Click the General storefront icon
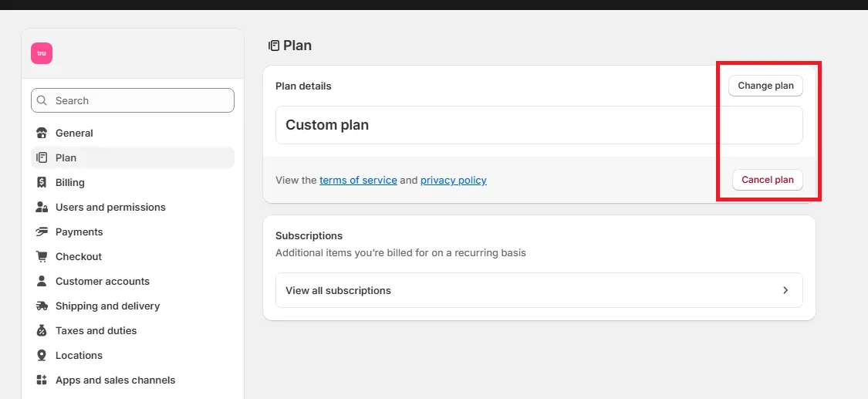 (42, 133)
